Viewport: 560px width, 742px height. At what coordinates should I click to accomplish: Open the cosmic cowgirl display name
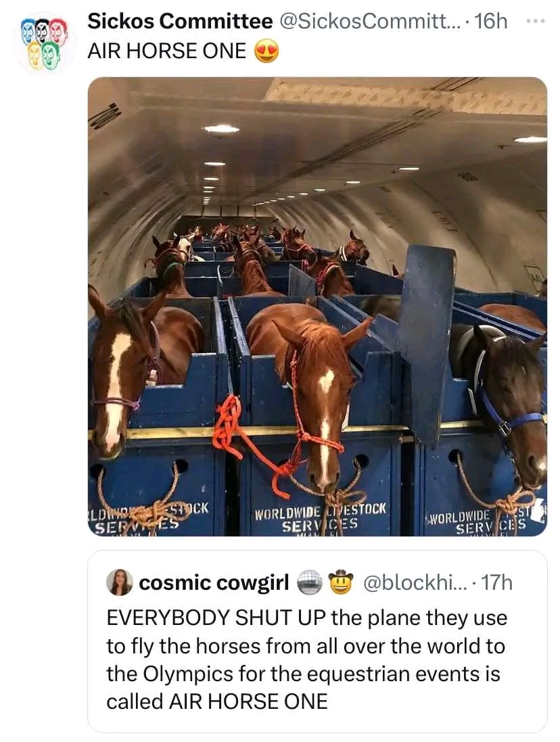click(214, 582)
